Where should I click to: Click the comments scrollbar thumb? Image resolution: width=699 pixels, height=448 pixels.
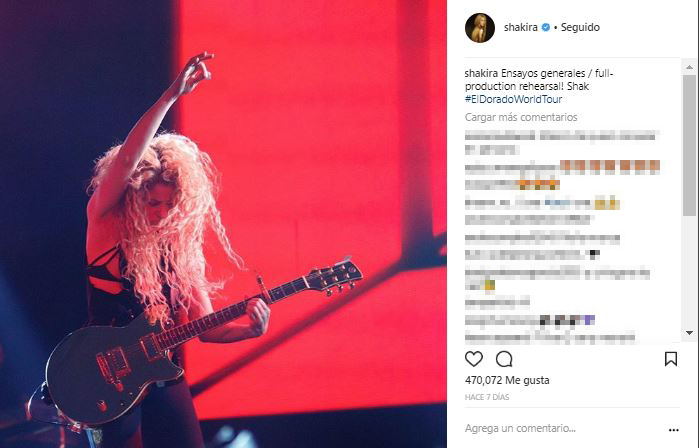pos(690,147)
